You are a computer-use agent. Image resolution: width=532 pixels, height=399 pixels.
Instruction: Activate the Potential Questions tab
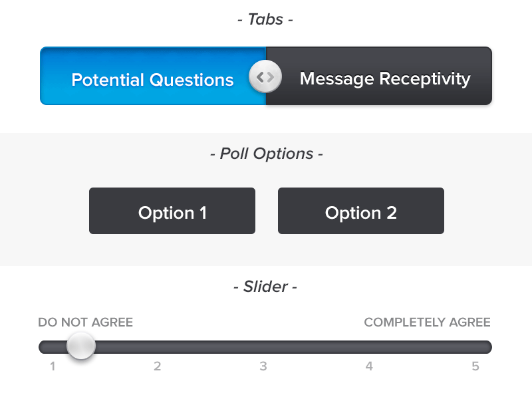click(x=152, y=78)
